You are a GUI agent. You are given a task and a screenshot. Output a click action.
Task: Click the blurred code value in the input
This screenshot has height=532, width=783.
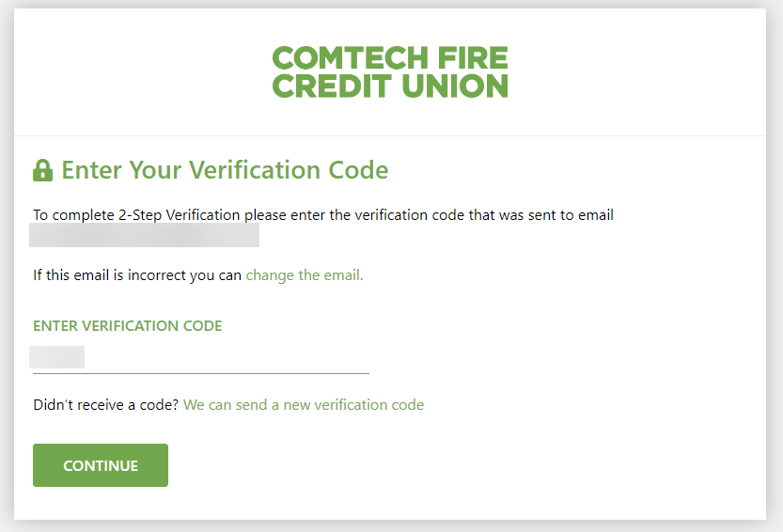pos(57,357)
